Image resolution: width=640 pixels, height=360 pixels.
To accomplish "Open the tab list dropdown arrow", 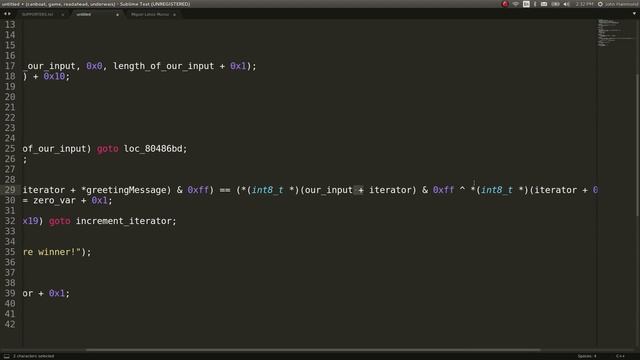I will point(634,14).
